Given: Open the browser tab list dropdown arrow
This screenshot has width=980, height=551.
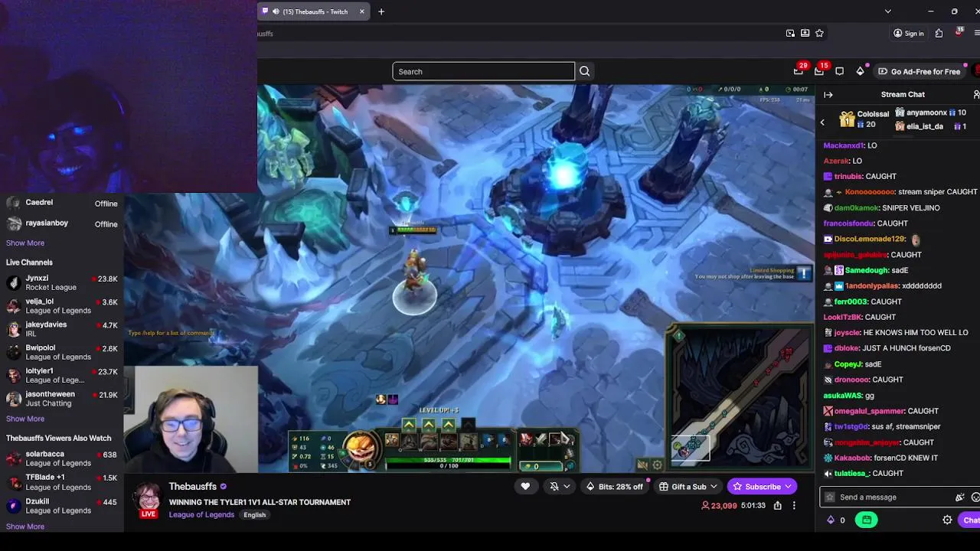Looking at the screenshot, I should (x=887, y=11).
